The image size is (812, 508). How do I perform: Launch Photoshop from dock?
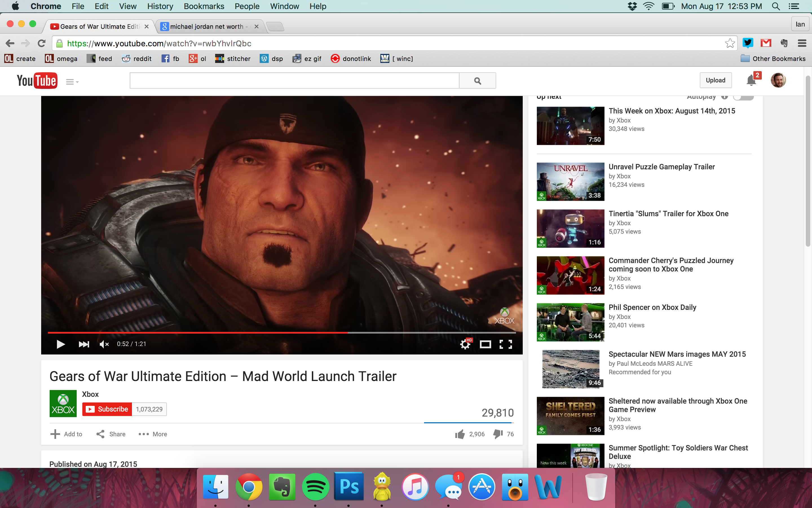click(x=348, y=486)
